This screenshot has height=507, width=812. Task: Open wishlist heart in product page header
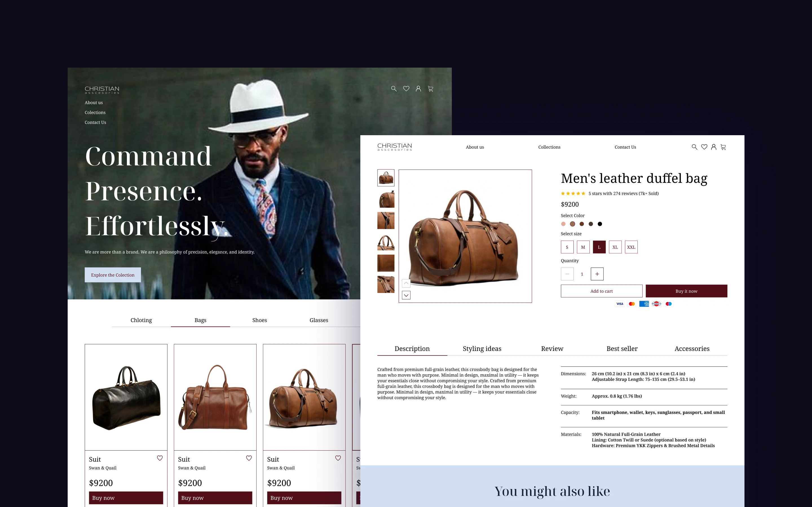point(704,147)
